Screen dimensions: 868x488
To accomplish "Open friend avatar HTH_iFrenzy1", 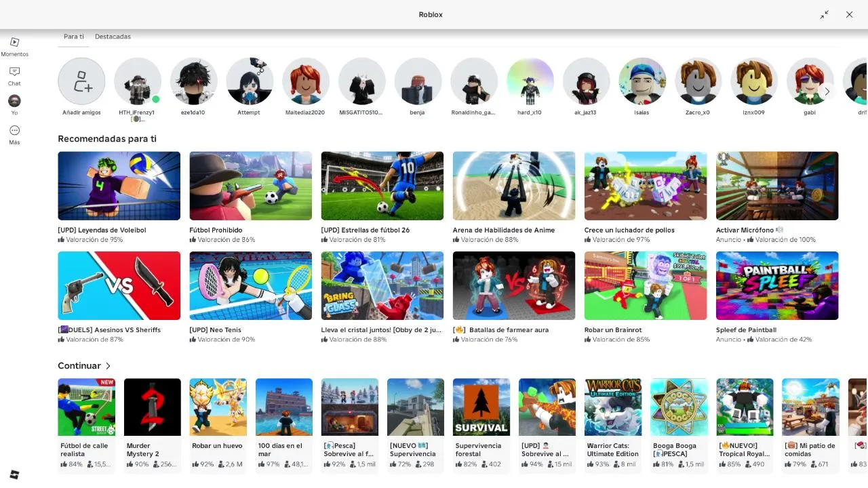I will tap(138, 81).
